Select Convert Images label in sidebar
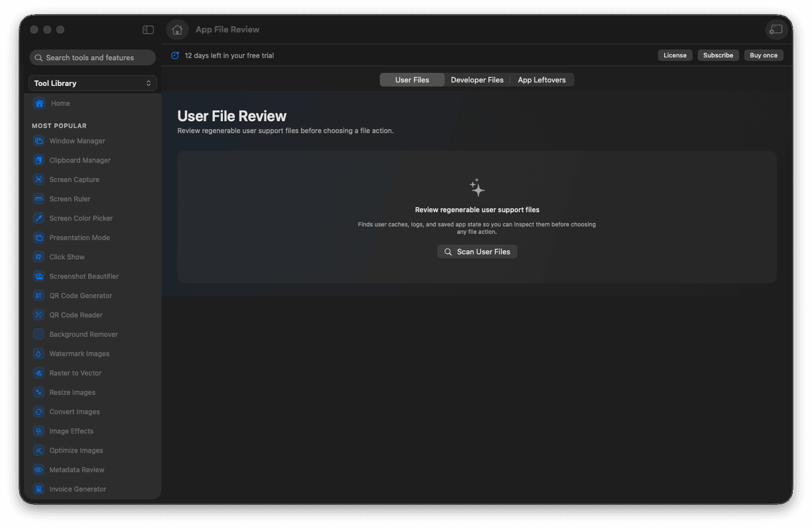The image size is (812, 528). pos(74,412)
